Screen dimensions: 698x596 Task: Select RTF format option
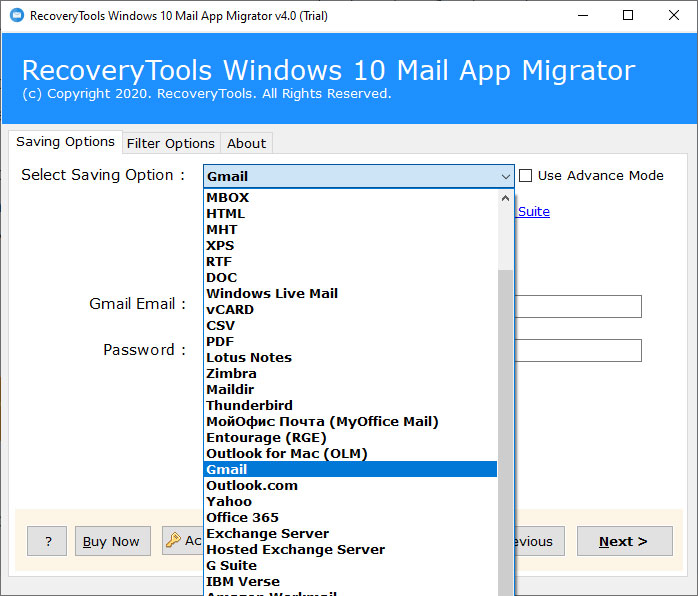[351, 262]
